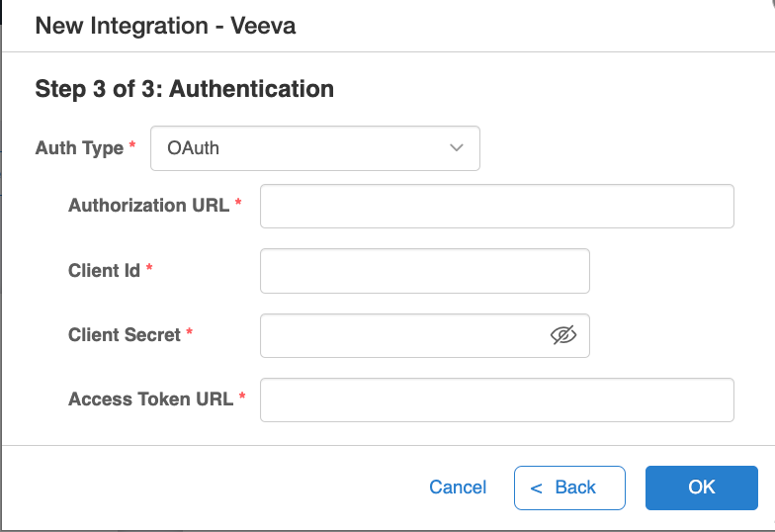Viewport: 775px width, 532px height.
Task: Click the Client Id label text
Action: pyautogui.click(x=105, y=271)
